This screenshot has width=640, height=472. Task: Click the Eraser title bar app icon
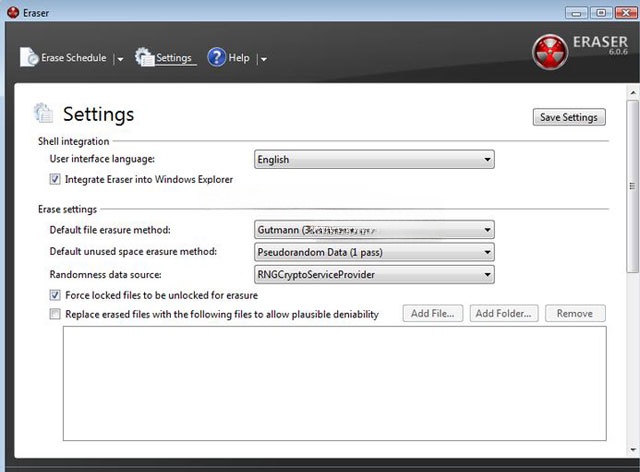click(13, 13)
